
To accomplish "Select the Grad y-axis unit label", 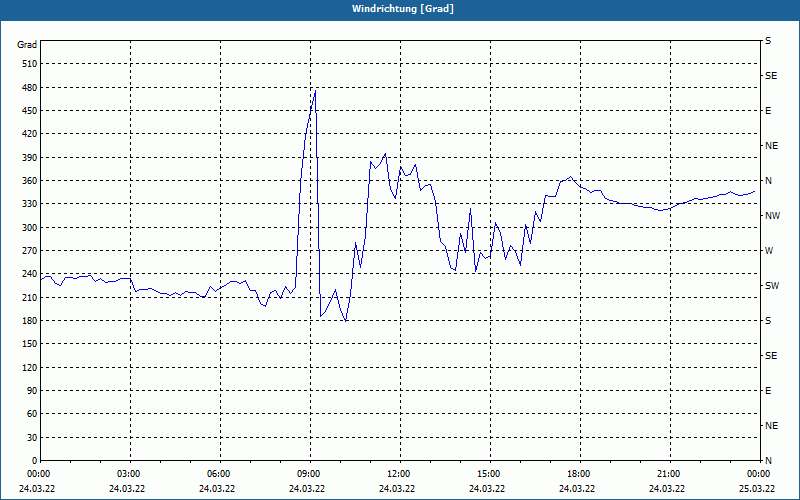I will [x=27, y=45].
